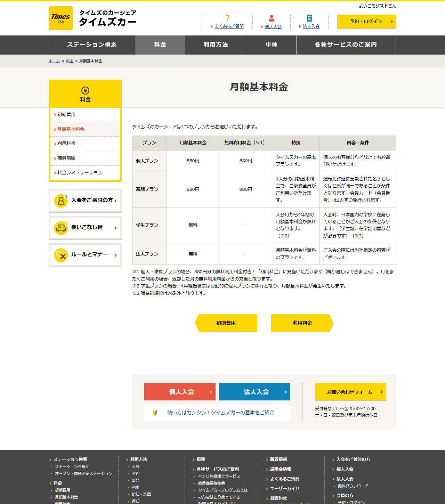Click footer link 説明会情報
Screen dimensions: 445x504
281,469
